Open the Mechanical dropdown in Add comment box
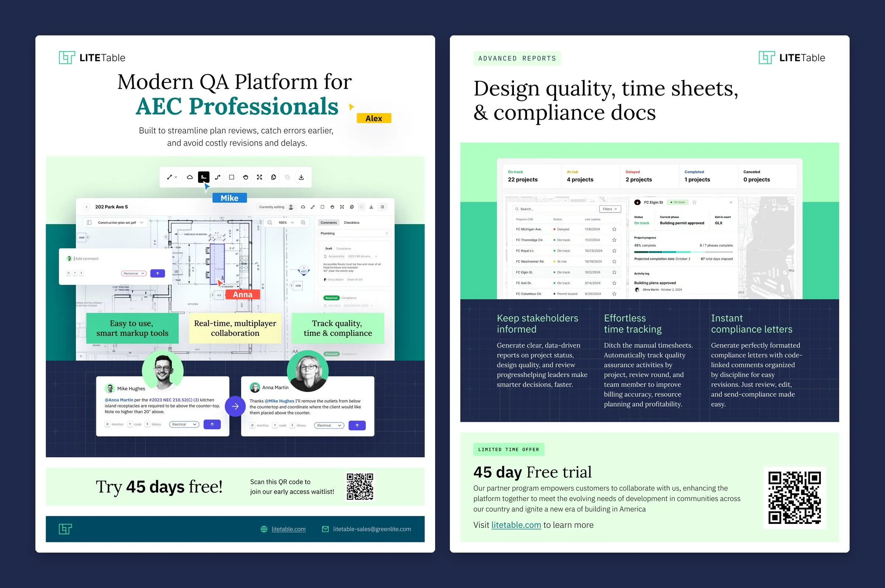885x588 pixels. 133,274
